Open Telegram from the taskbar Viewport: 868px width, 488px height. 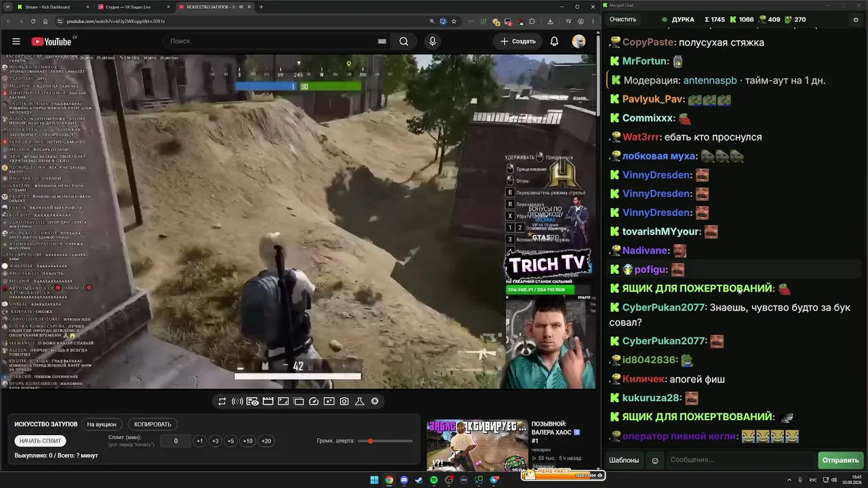click(x=494, y=481)
